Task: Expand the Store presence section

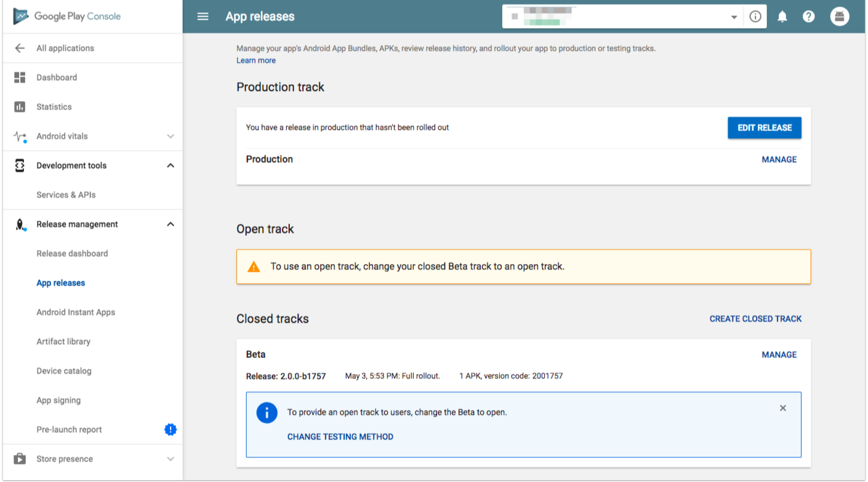Action: point(171,459)
